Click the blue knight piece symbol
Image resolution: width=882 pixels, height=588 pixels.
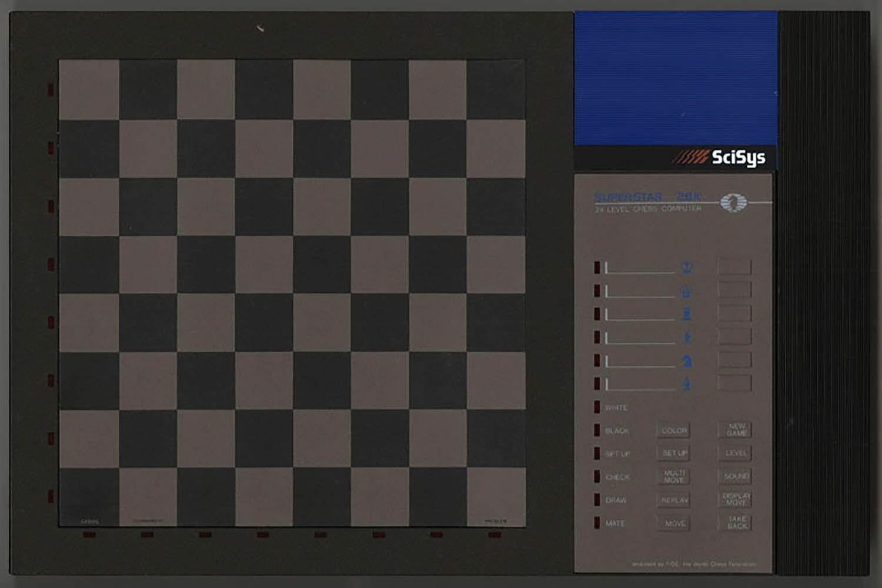686,360
